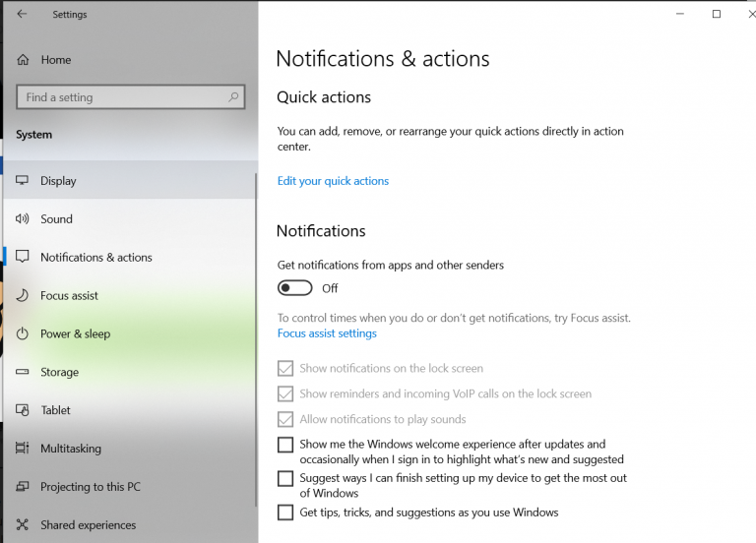Screen dimensions: 756x543
Task: Open the Display settings page
Action: pyautogui.click(x=129, y=181)
